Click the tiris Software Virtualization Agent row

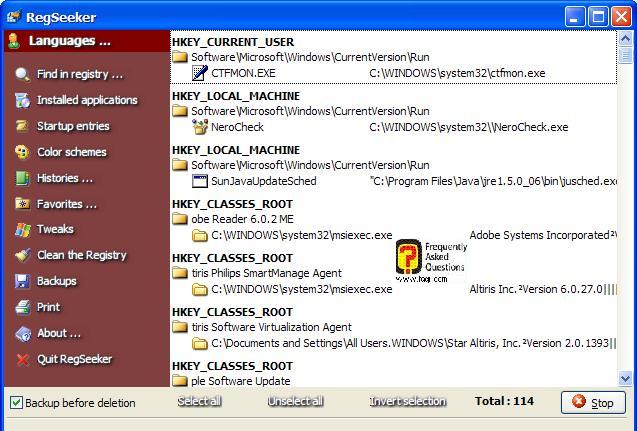pos(271,327)
